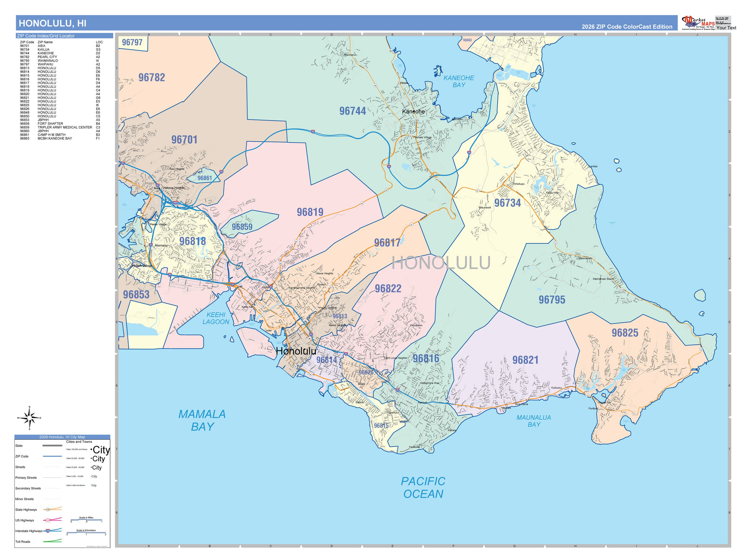Viewport: 743px width, 560px height.
Task: Click the State Highways legend symbol
Action: click(52, 509)
